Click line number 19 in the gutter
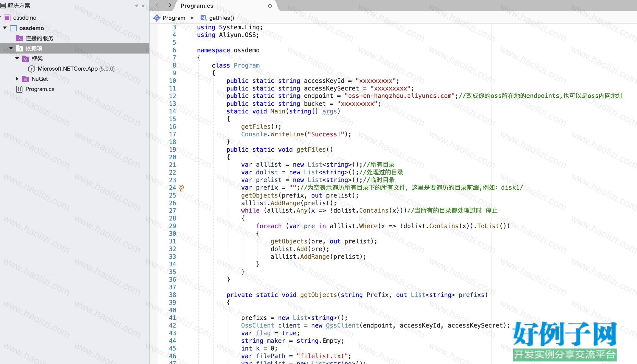This screenshot has width=637, height=364. coord(173,150)
